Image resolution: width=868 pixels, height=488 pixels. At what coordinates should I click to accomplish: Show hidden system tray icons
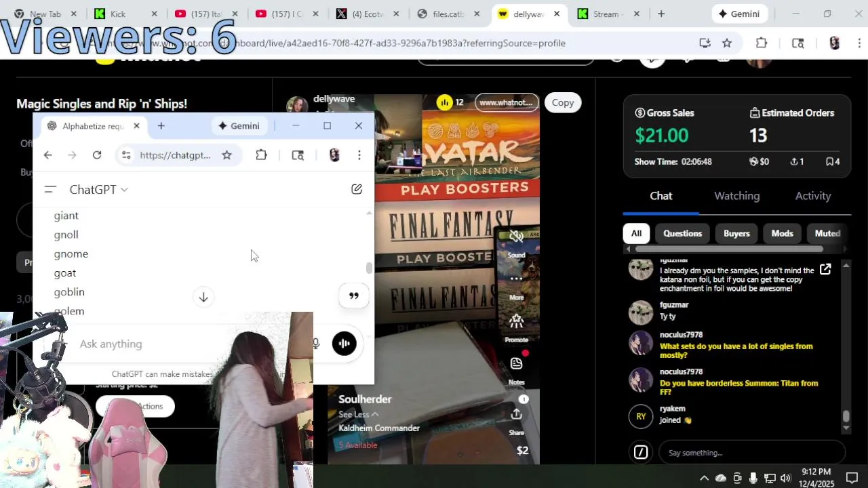coord(704,478)
